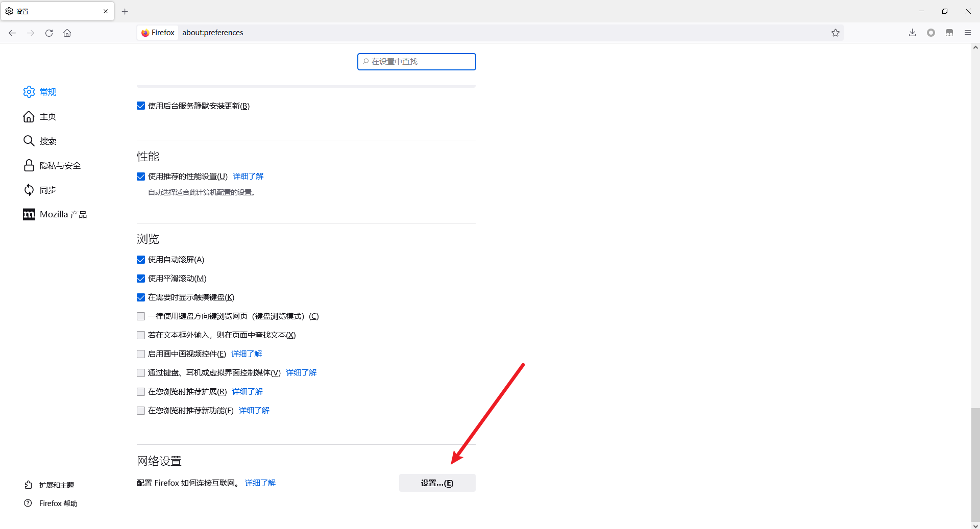Toggle 在需要时显示触摸键盘 checkbox

point(141,297)
